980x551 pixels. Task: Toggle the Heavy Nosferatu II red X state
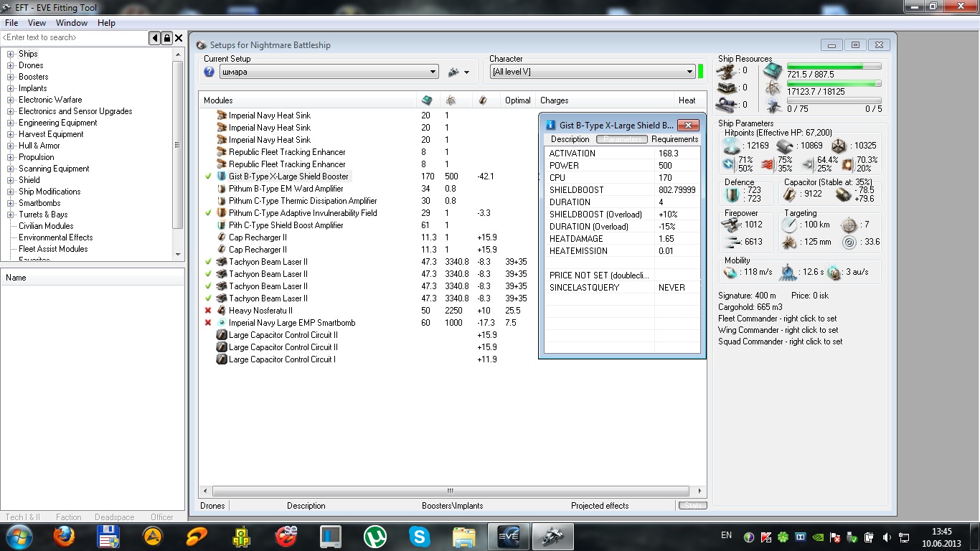pyautogui.click(x=208, y=311)
